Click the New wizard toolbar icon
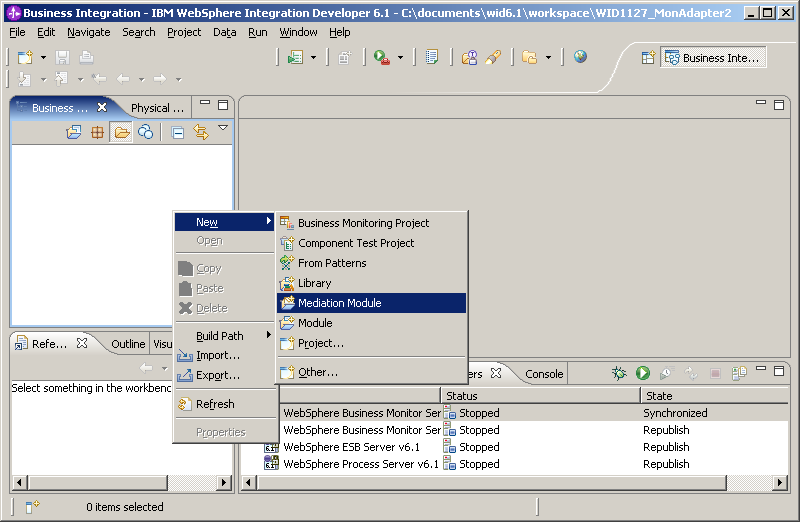Screen dimensions: 800x522 24,57
